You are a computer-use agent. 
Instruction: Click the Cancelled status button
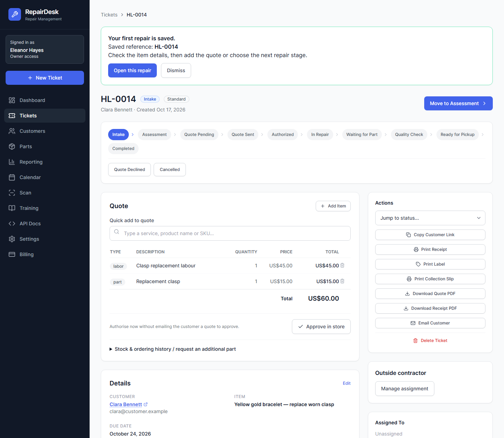170,170
